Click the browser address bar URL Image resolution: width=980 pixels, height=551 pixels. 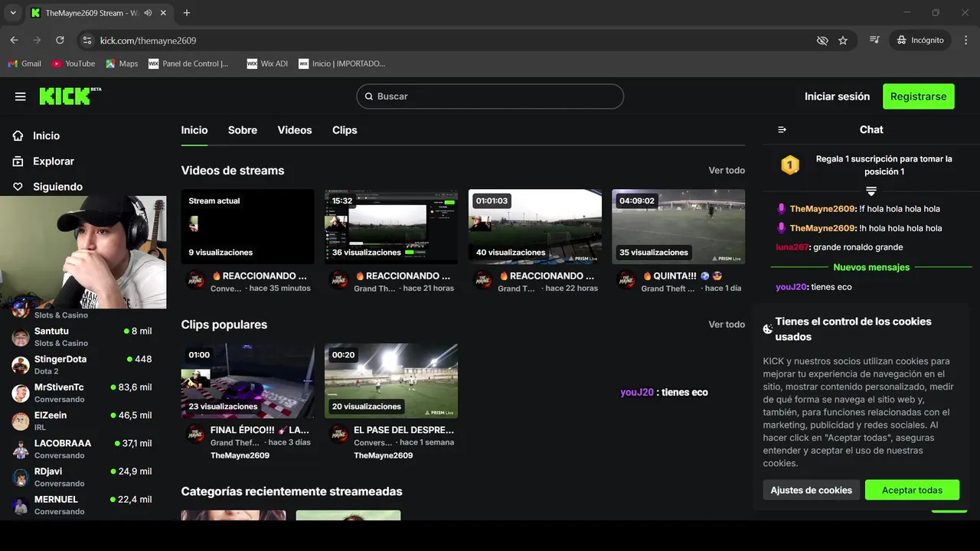pyautogui.click(x=149, y=41)
